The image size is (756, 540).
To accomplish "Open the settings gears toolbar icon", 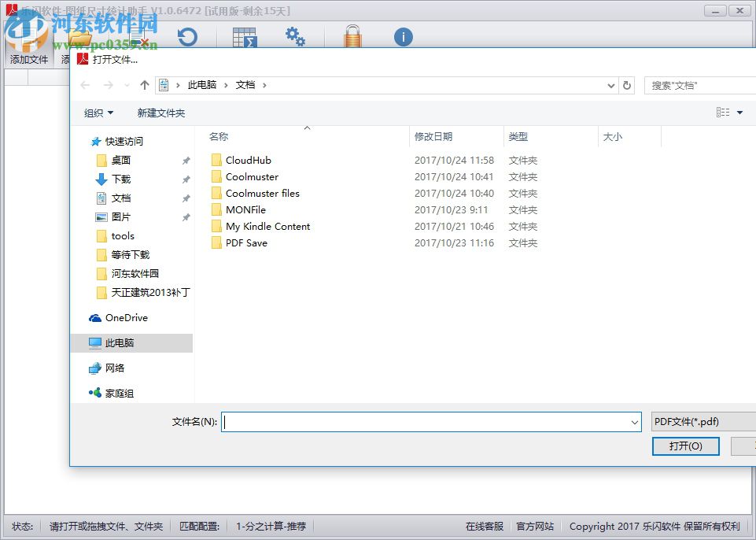I will click(x=295, y=36).
